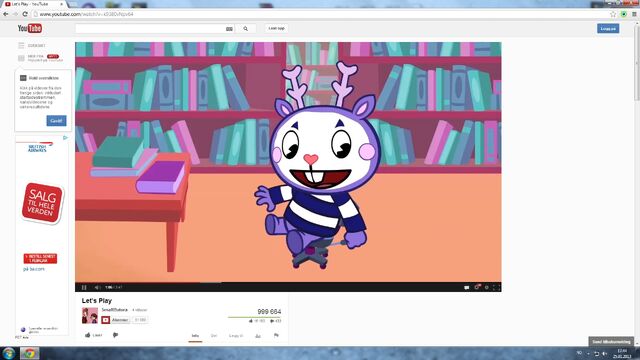
Task: Reload the page in browser
Action: tap(25, 14)
